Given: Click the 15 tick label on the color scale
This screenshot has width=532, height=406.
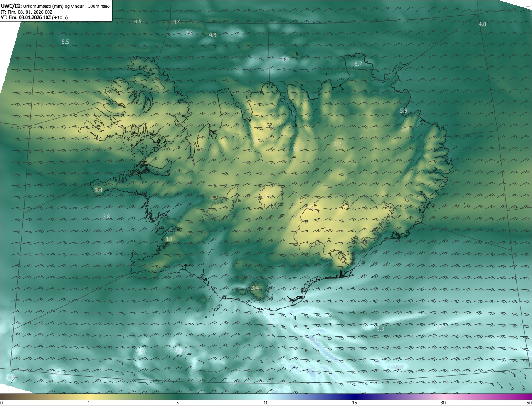Looking at the screenshot, I should coord(355,403).
